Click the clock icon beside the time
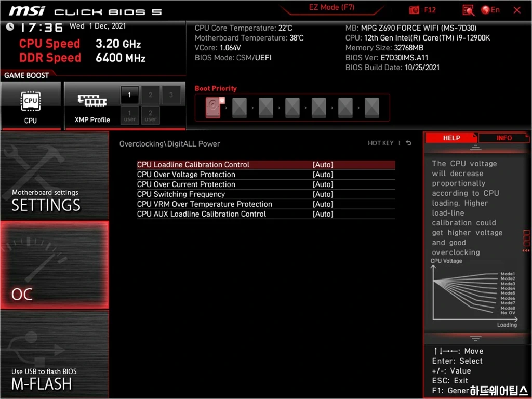532x399 pixels. pos(10,26)
